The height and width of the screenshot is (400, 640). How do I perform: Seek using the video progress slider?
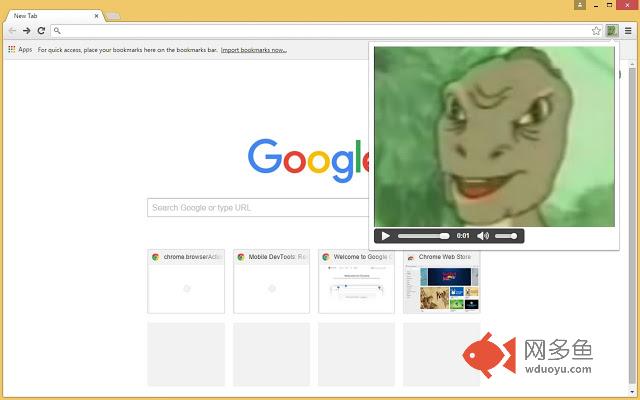[423, 236]
